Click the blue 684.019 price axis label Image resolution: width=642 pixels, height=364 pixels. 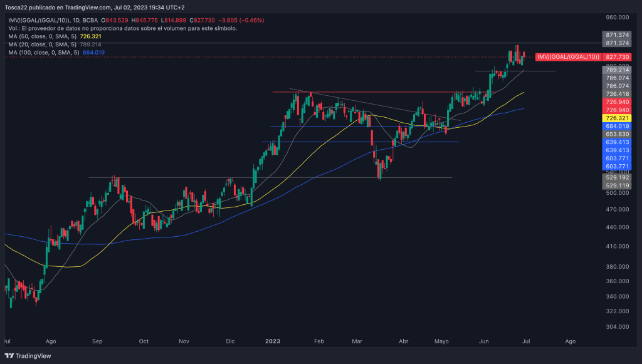click(616, 126)
